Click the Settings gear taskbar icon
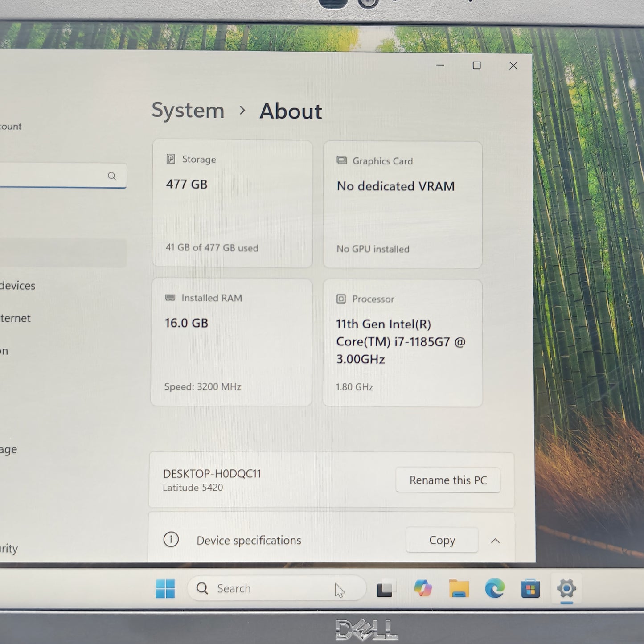Viewport: 644px width, 644px height. click(566, 588)
